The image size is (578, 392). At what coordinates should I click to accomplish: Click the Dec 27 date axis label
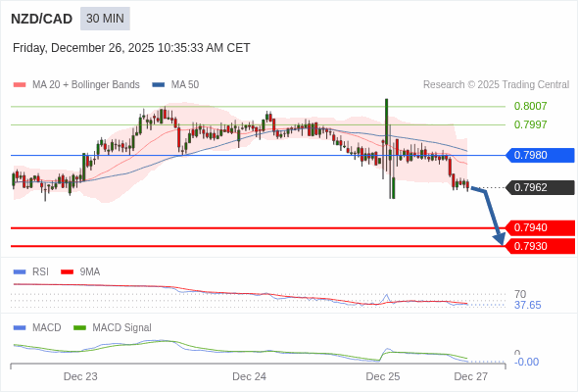pos(471,377)
